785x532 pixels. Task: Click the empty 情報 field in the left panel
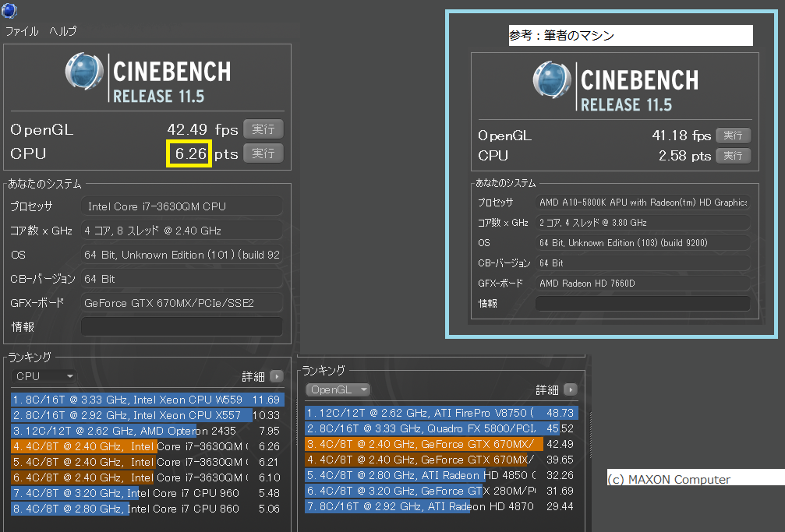pyautogui.click(x=182, y=327)
